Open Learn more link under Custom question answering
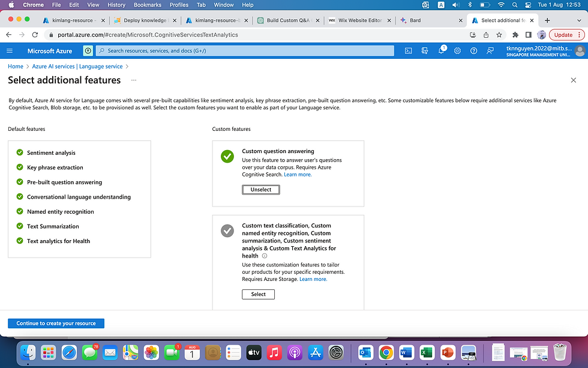Image resolution: width=588 pixels, height=368 pixels. tap(298, 175)
